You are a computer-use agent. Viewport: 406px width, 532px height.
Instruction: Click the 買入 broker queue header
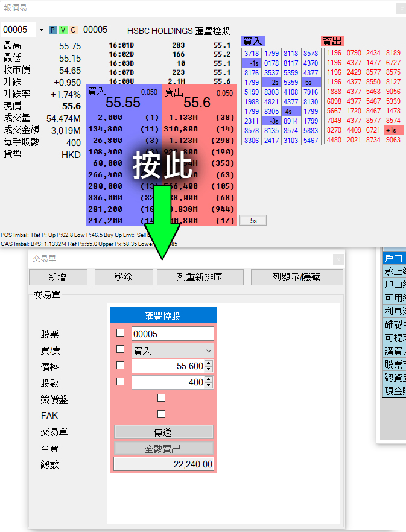pyautogui.click(x=253, y=42)
